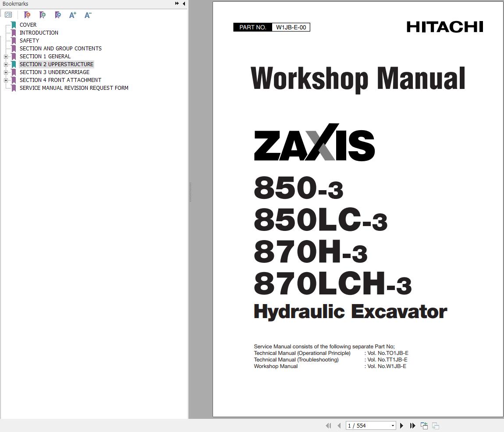504x432 pixels.
Task: Click the 850LC-3 model text
Action: point(320,220)
